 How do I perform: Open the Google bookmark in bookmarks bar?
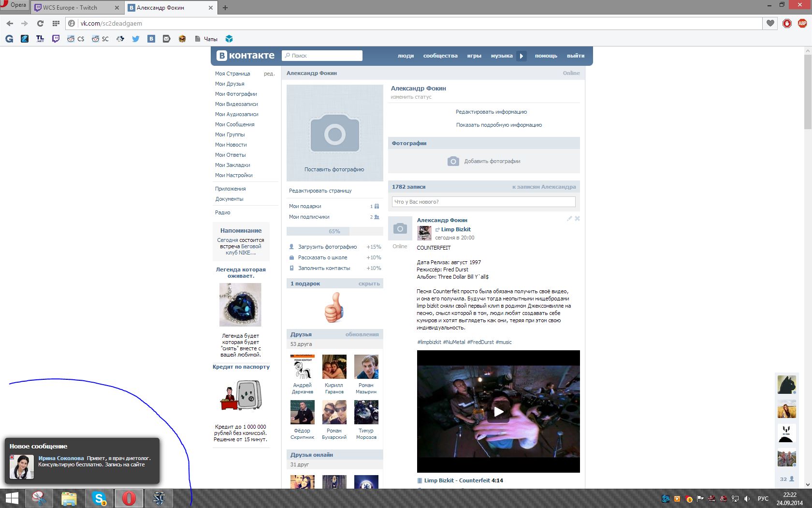(x=9, y=39)
